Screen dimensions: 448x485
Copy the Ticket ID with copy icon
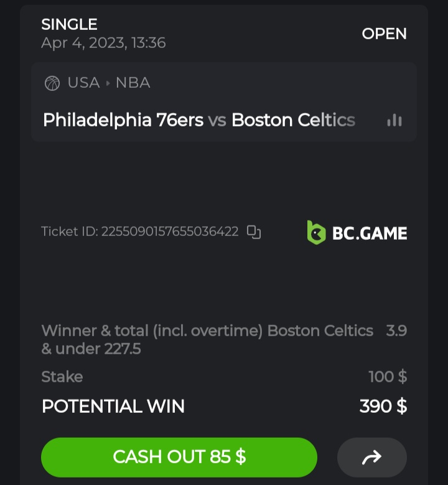click(254, 232)
